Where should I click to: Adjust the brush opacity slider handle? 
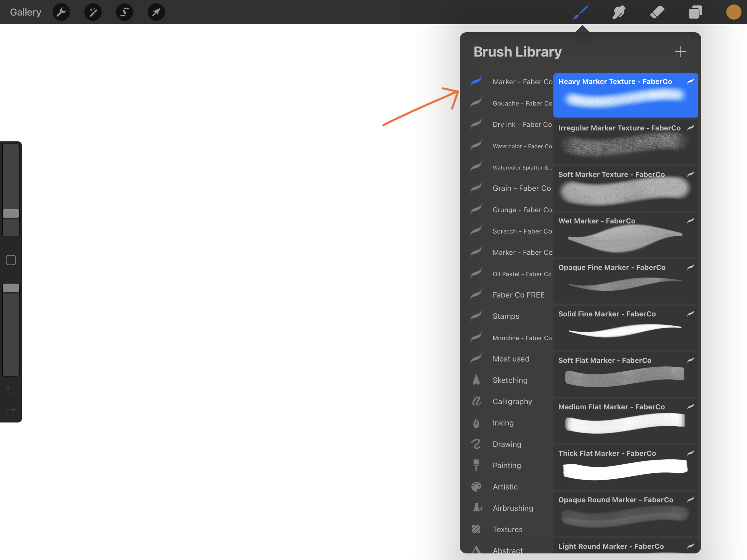click(11, 288)
